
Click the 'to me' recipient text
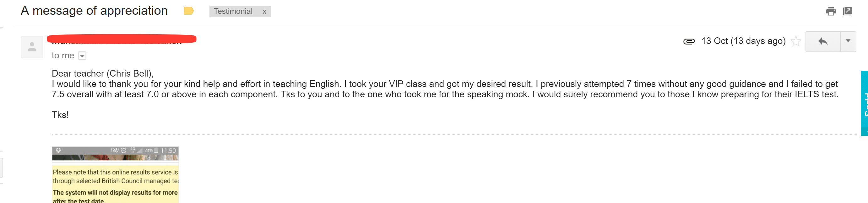tap(63, 56)
